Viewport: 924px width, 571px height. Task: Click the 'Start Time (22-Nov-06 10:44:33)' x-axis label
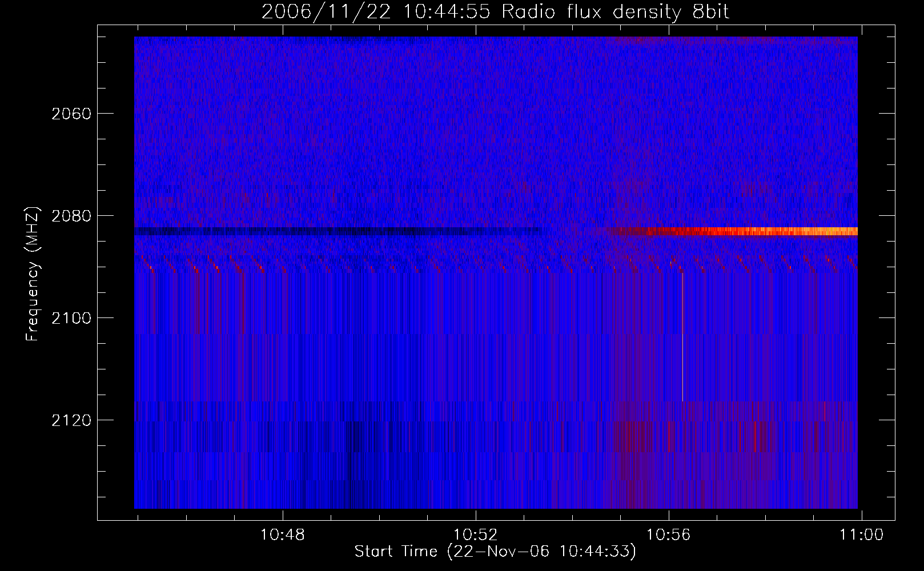(495, 552)
